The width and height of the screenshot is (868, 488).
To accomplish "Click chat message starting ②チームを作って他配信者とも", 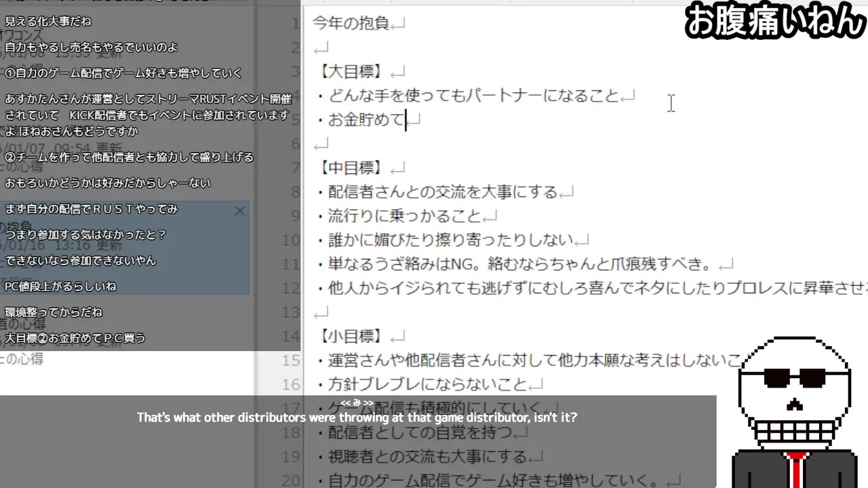I will click(x=129, y=157).
